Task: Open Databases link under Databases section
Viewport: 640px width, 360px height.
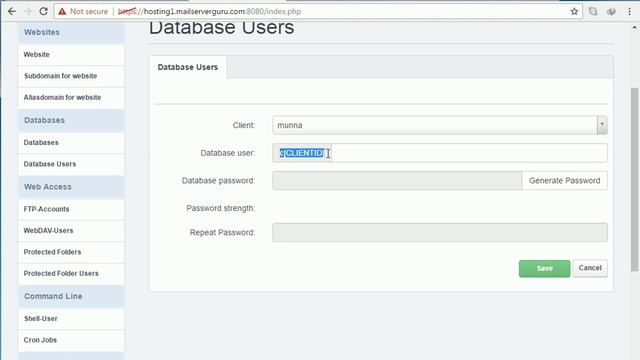Action: coord(71,142)
